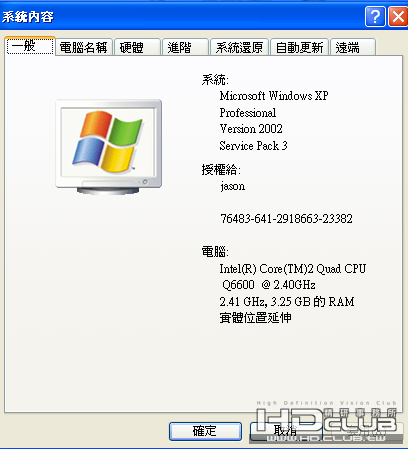Confirm with the 確定 button
The width and height of the screenshot is (408, 449).
[205, 431]
